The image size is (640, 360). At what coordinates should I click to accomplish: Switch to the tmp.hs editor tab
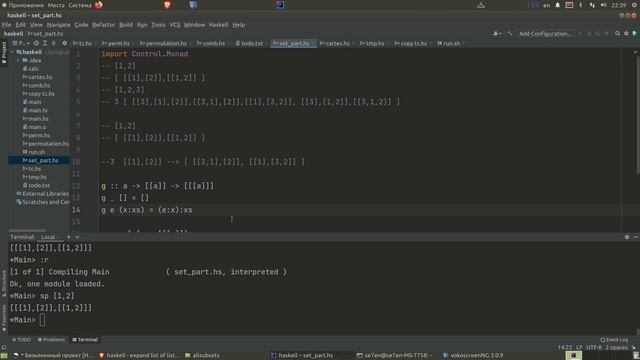[x=372, y=43]
